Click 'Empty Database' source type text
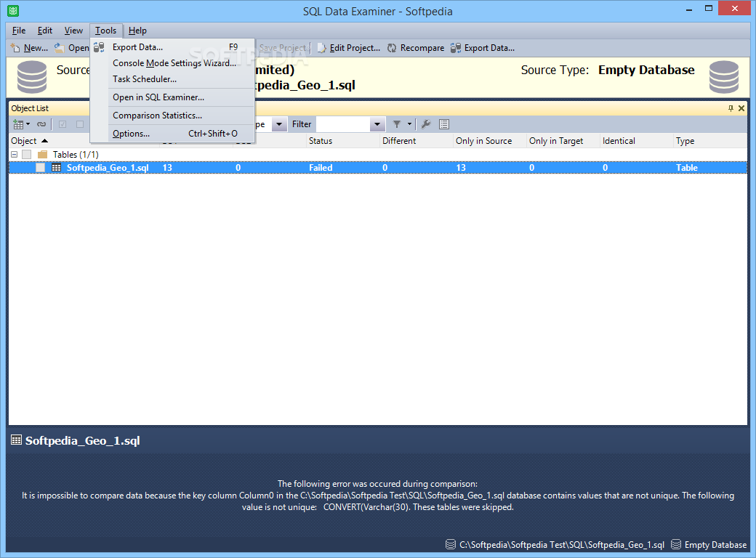This screenshot has height=558, width=756. [646, 70]
